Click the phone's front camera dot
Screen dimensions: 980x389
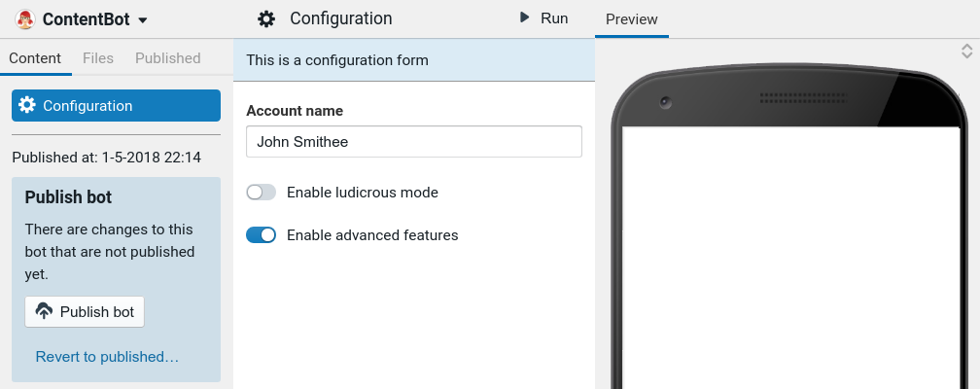665,101
